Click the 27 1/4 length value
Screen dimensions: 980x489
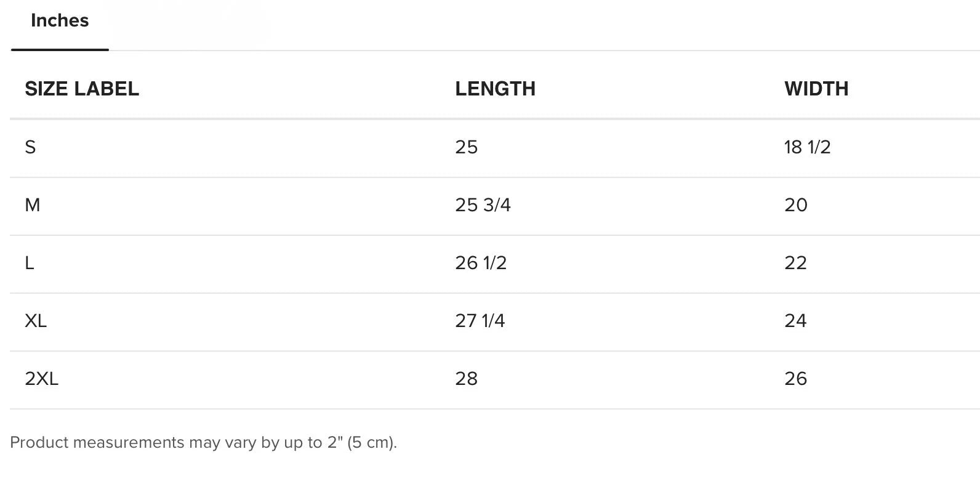(x=480, y=321)
